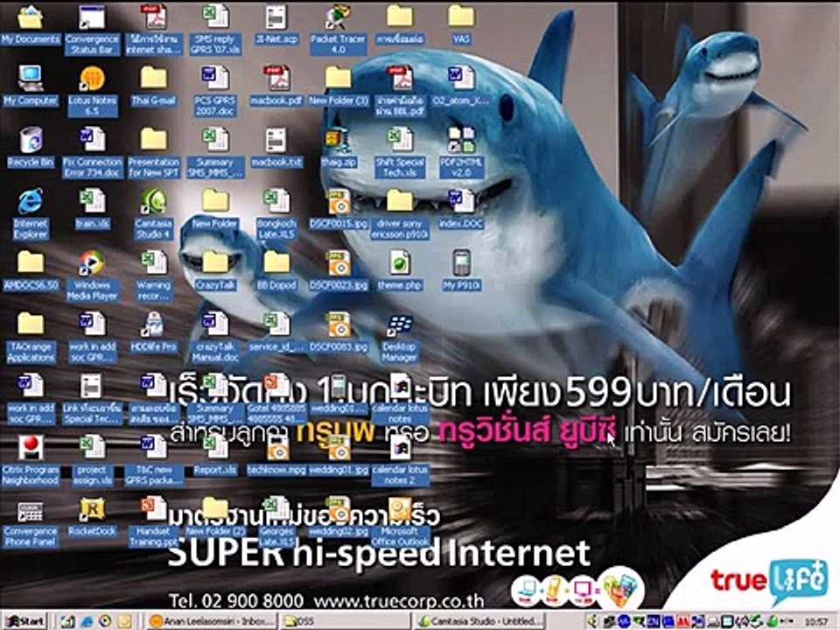Open the Recycle Bin
The image size is (840, 630).
31,149
